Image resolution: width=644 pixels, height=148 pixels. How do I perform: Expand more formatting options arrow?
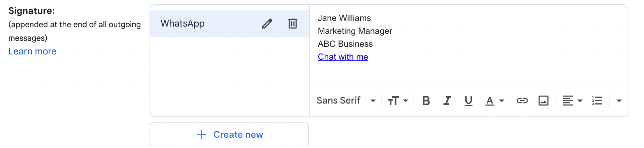[619, 101]
